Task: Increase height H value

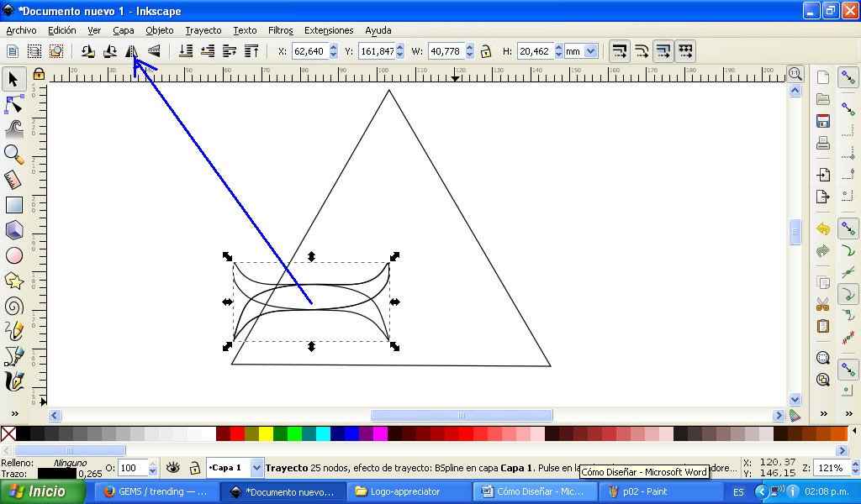Action: tap(558, 48)
